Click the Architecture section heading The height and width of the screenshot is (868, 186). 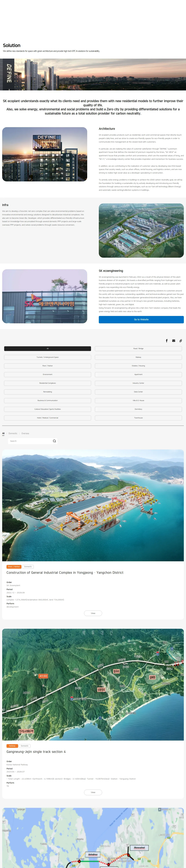[107, 129]
